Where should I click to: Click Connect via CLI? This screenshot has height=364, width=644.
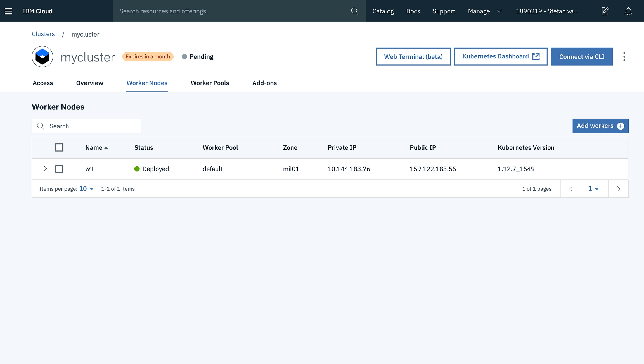582,57
